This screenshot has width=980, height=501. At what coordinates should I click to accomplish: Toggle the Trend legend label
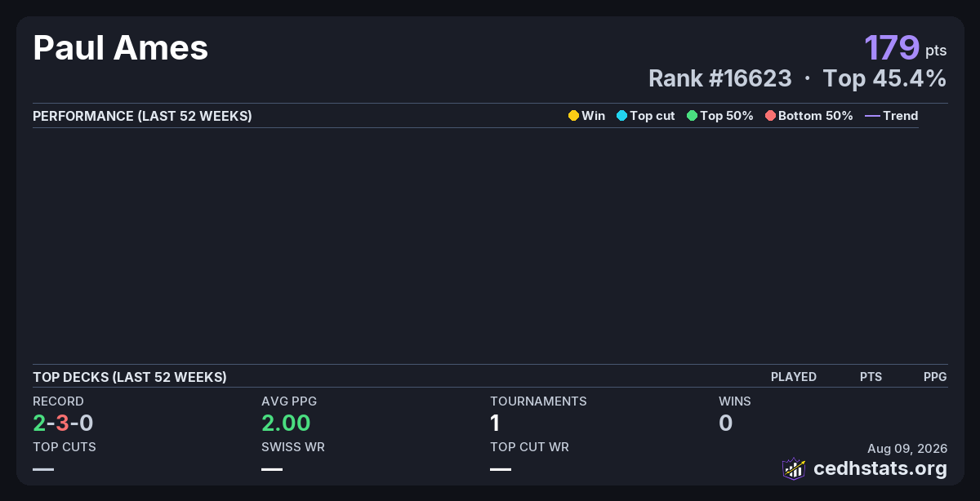click(x=901, y=116)
